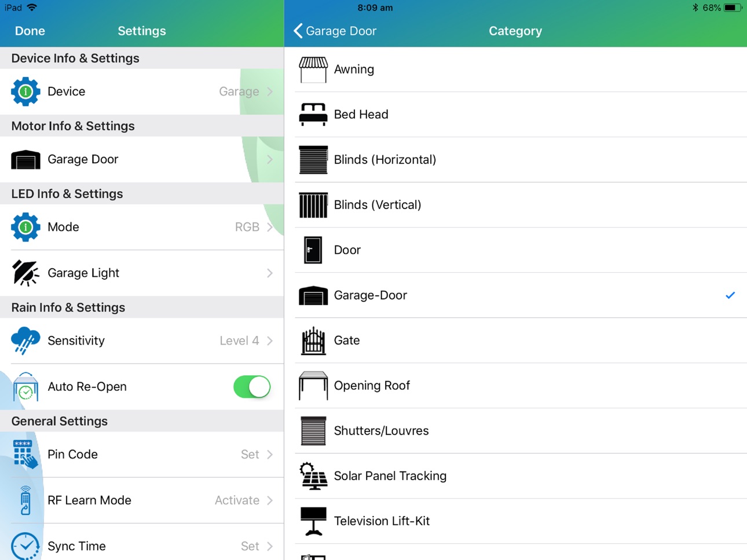Tap the Wi-Fi status icon
This screenshot has width=747, height=560.
32,8
